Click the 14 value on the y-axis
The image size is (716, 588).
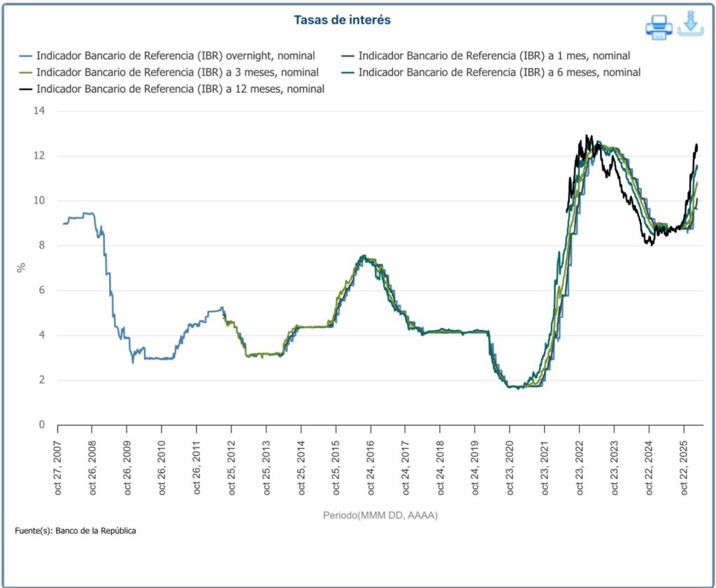tap(39, 110)
